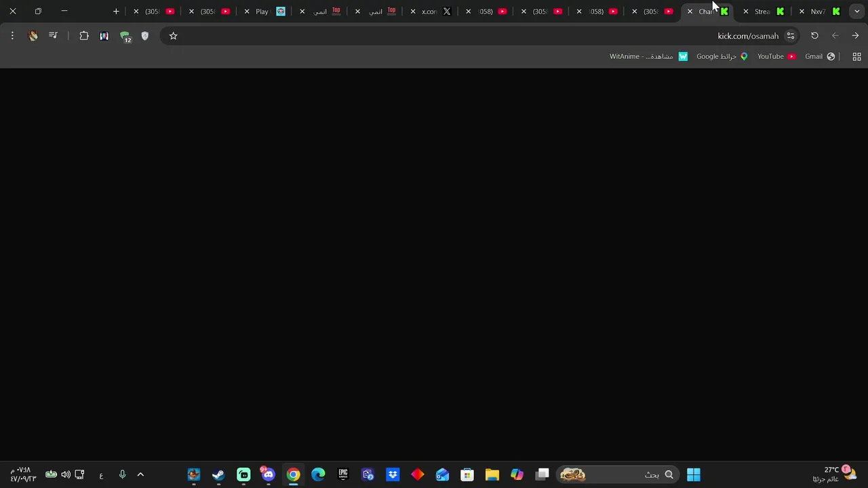
Task: Open the WitAnime bookmark
Action: click(x=648, y=56)
